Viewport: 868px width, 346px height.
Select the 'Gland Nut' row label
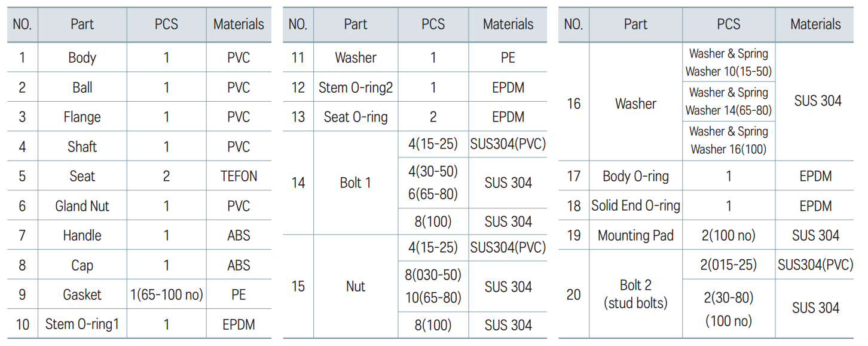tap(82, 207)
